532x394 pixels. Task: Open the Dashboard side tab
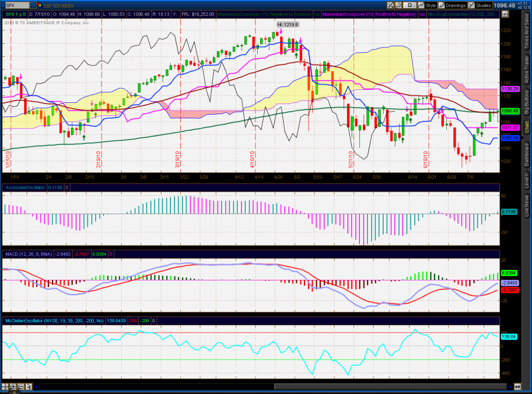(x=527, y=154)
